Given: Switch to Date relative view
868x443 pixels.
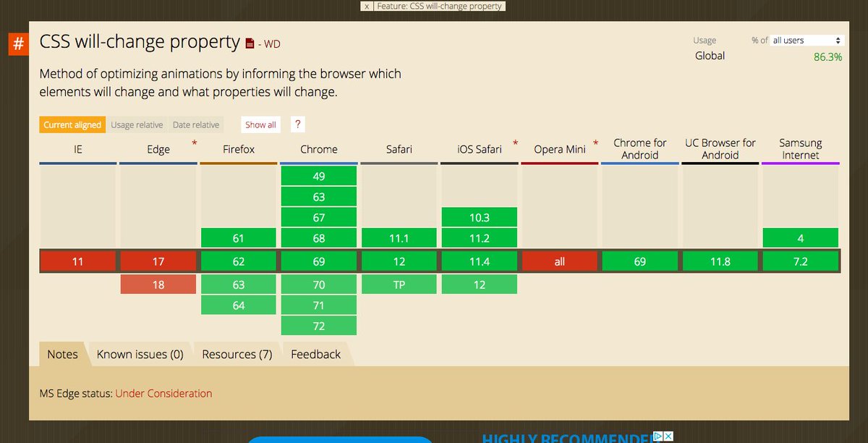Looking at the screenshot, I should coord(196,125).
